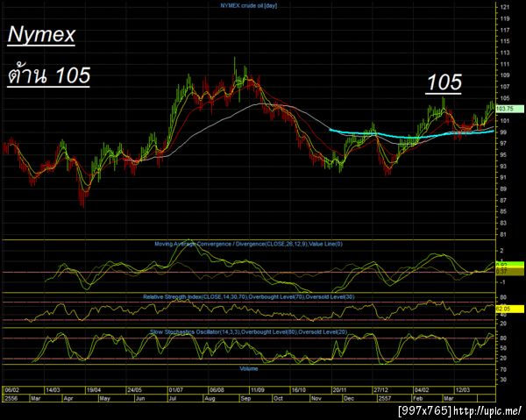Viewport: 526px width, 420px height.
Task: Click the 119 price axis value
Action: [x=505, y=18]
